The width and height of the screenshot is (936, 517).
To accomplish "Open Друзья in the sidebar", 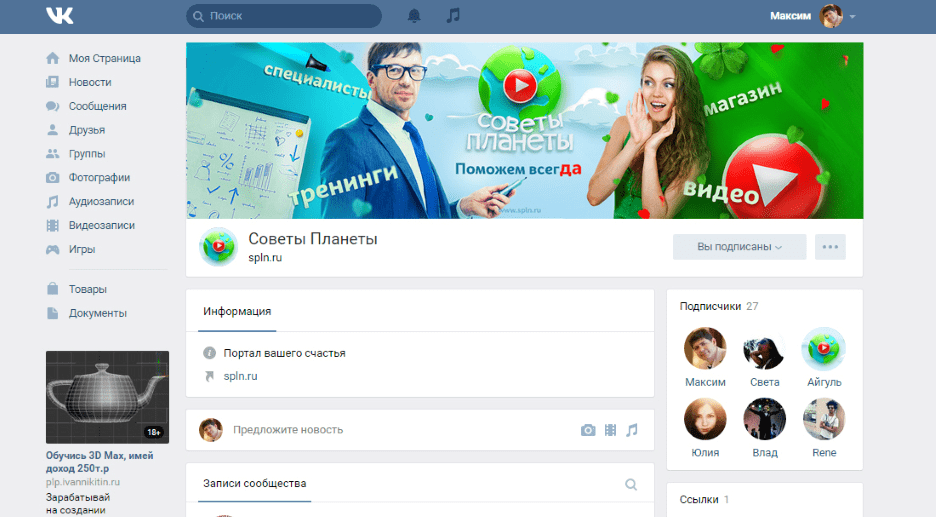I will pos(87,130).
